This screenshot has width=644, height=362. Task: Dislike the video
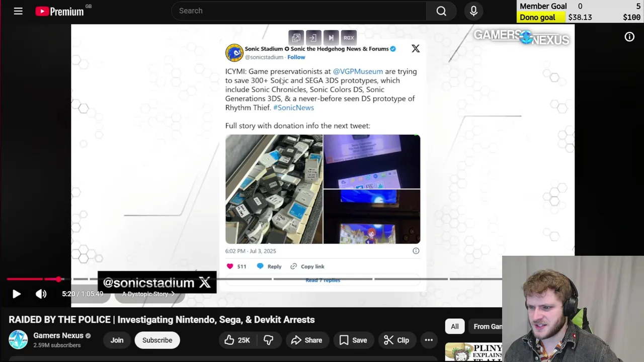click(x=268, y=340)
